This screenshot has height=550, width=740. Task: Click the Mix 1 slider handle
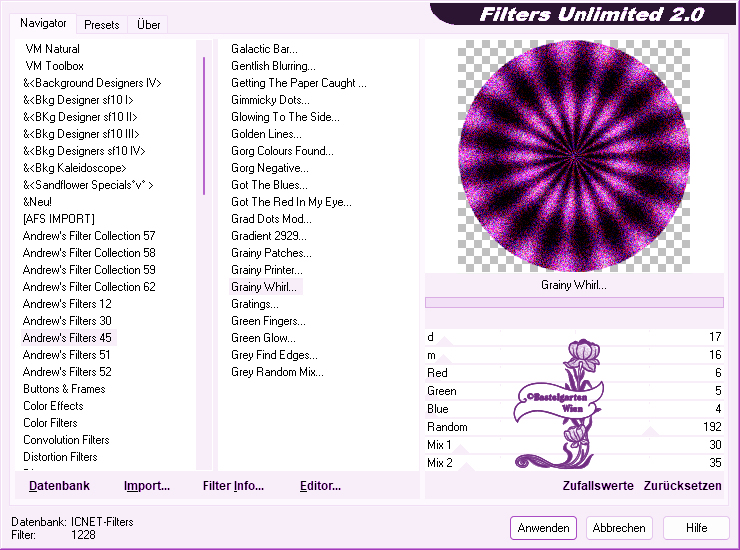point(461,449)
